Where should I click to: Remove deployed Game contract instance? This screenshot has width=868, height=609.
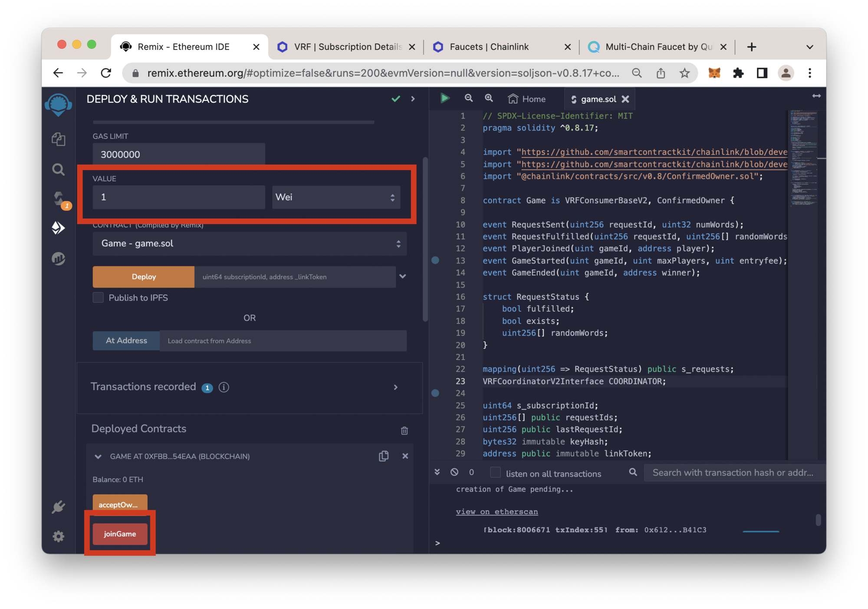[405, 456]
